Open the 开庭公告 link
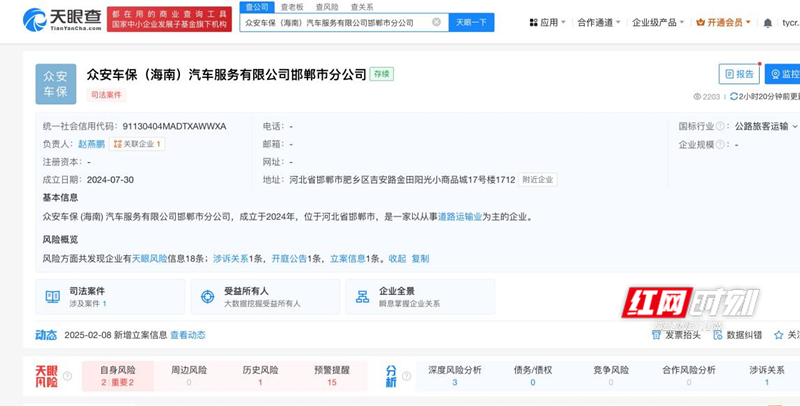Viewport: 800px width, 406px height. 289,259
